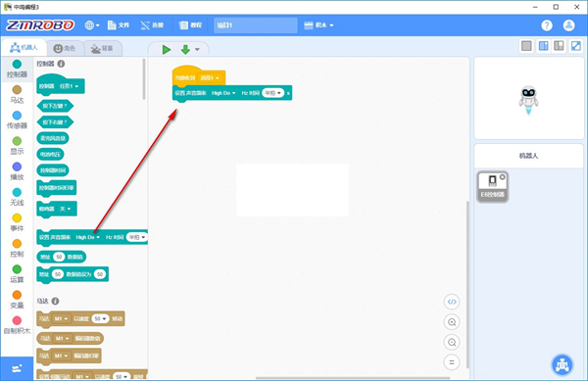The image size is (588, 381).
Task: Select the E6控制器 device thumbnail
Action: 492,187
